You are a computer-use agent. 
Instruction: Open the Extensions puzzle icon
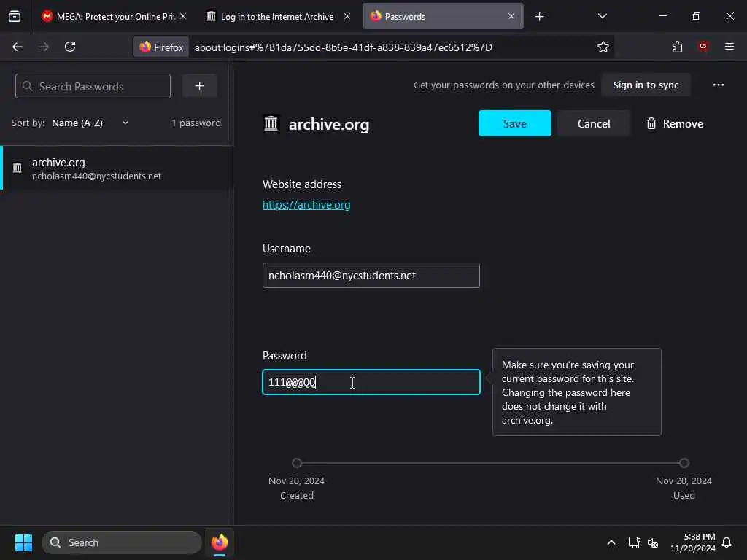click(x=677, y=47)
